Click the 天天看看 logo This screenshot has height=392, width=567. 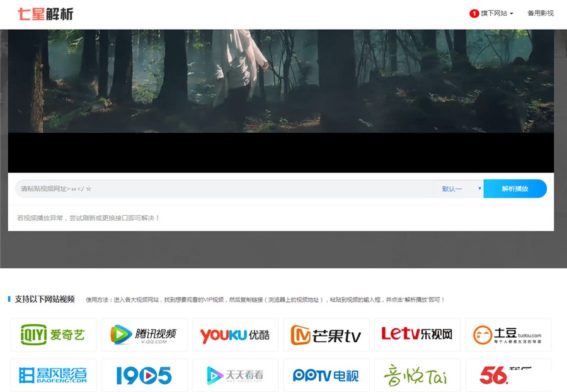pos(235,376)
